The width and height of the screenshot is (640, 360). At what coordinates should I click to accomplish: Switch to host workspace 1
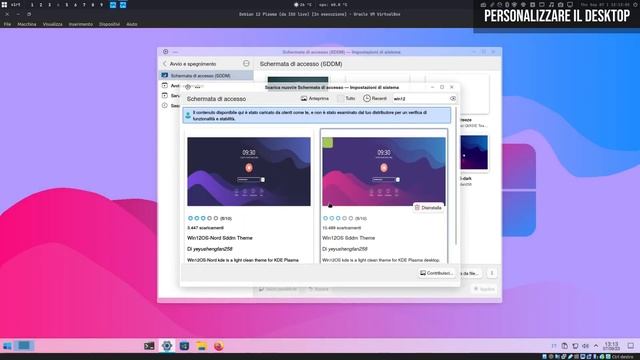click(x=32, y=5)
